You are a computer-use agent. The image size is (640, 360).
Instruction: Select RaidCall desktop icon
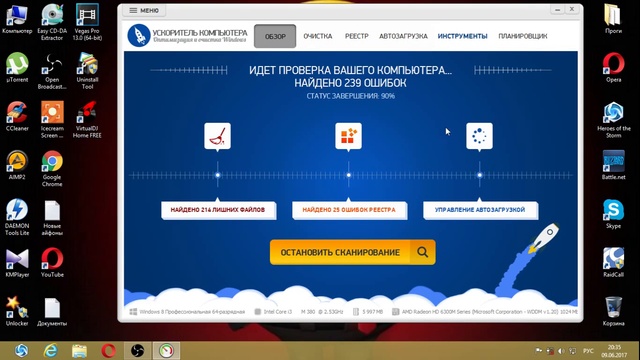613,262
